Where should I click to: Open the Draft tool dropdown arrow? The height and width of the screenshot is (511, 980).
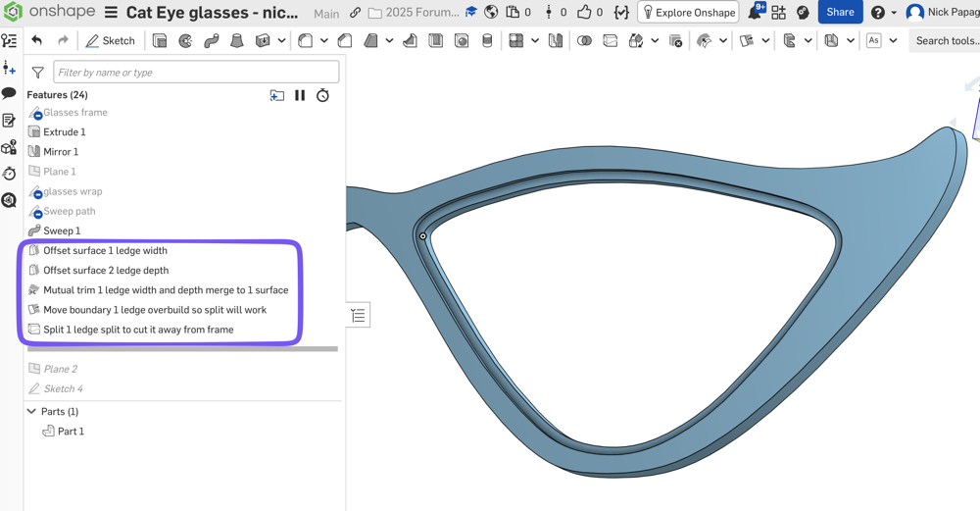tap(389, 41)
